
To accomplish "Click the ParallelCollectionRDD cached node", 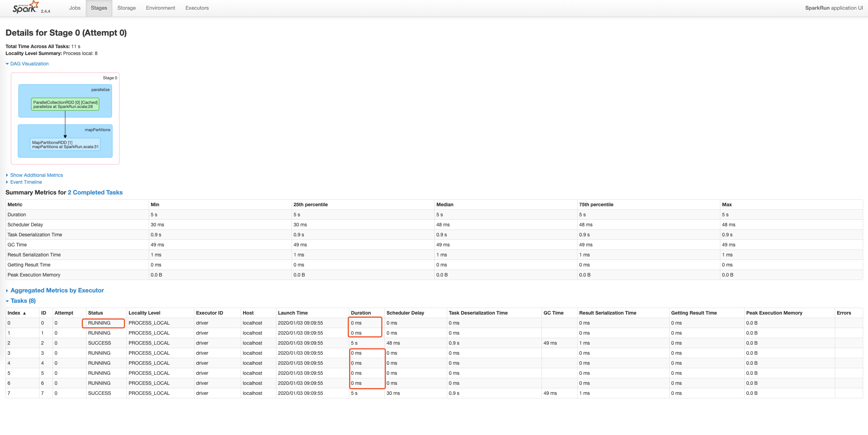I will [x=65, y=105].
